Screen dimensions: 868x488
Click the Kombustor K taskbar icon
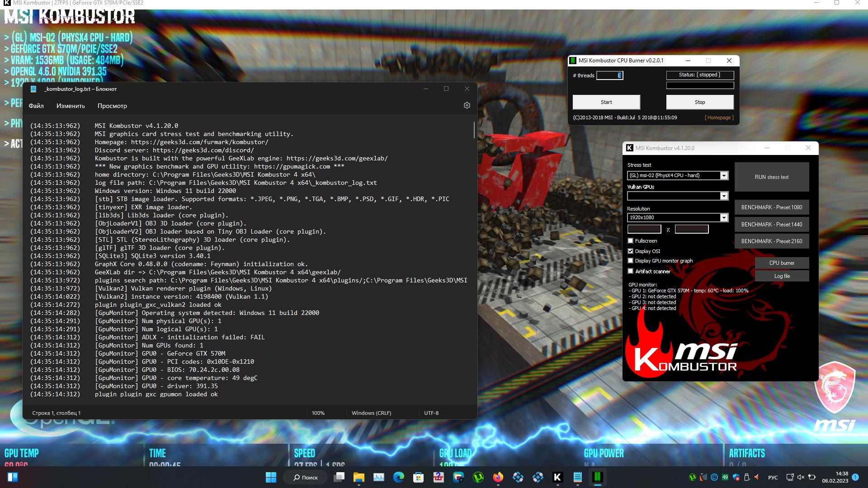click(x=557, y=477)
